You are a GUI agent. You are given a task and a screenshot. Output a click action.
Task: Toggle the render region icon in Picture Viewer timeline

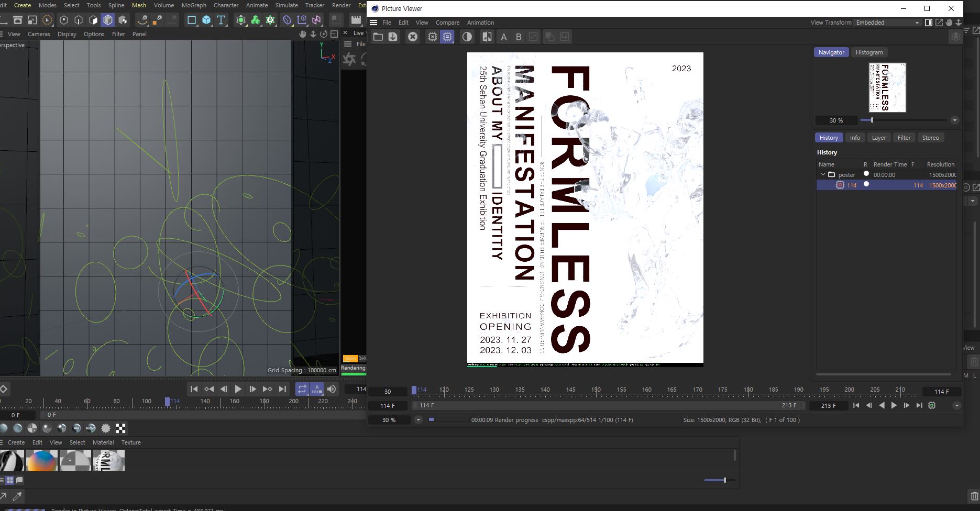point(932,405)
